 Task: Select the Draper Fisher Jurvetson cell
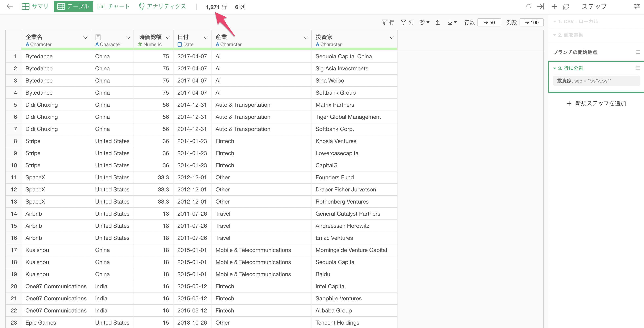point(354,189)
